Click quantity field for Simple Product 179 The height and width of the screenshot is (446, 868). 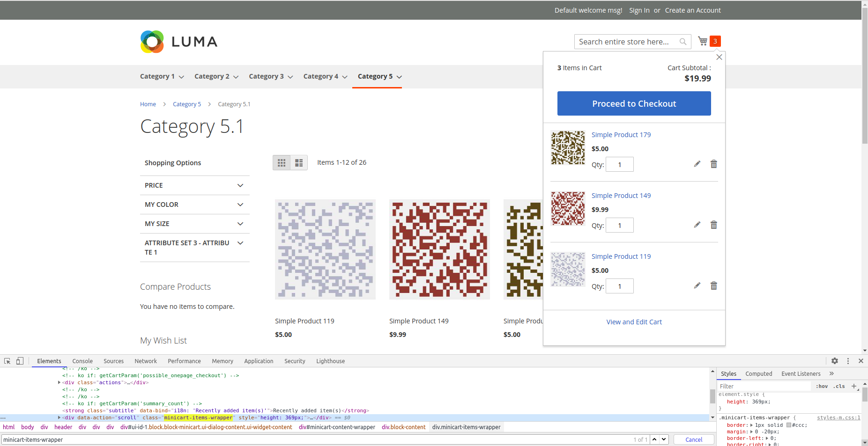pos(619,164)
